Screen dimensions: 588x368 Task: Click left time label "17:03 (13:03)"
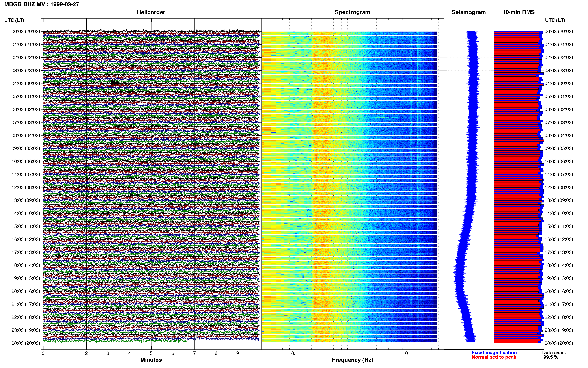[26, 252]
